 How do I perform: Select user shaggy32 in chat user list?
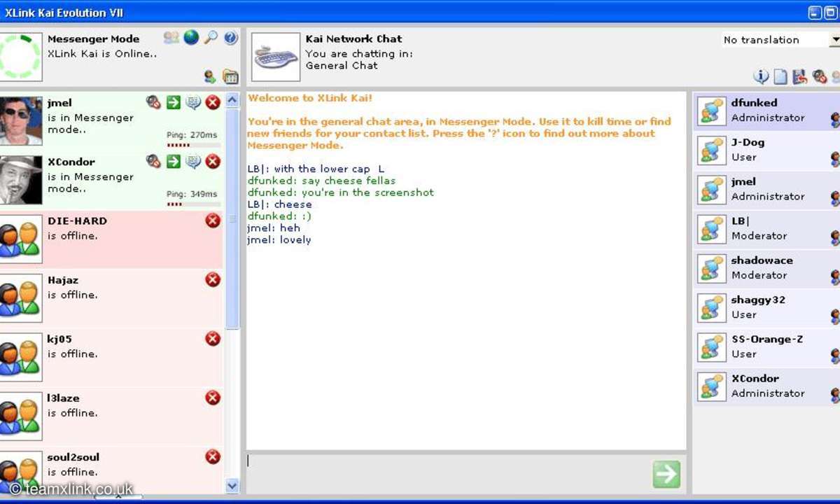[766, 307]
